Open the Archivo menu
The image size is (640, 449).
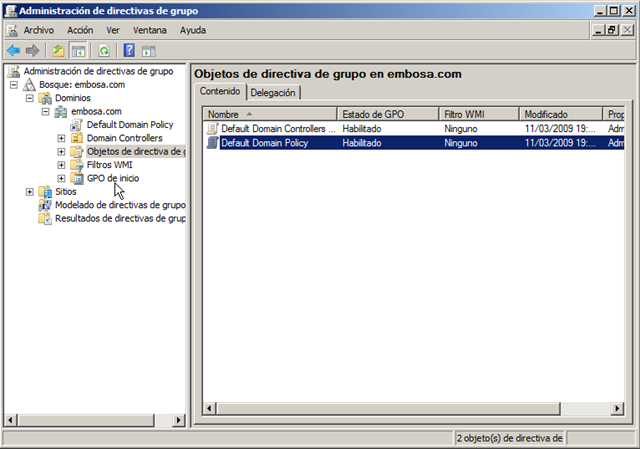point(38,30)
